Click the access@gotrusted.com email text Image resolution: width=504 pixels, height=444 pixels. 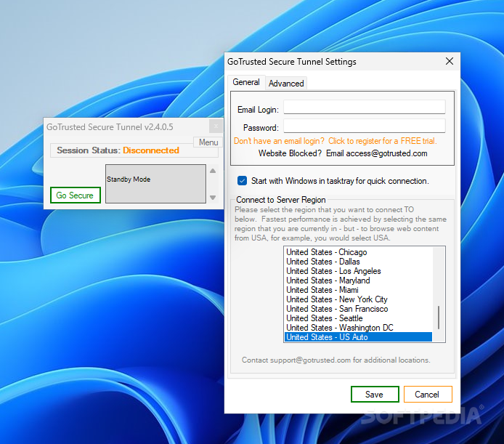[x=386, y=153]
